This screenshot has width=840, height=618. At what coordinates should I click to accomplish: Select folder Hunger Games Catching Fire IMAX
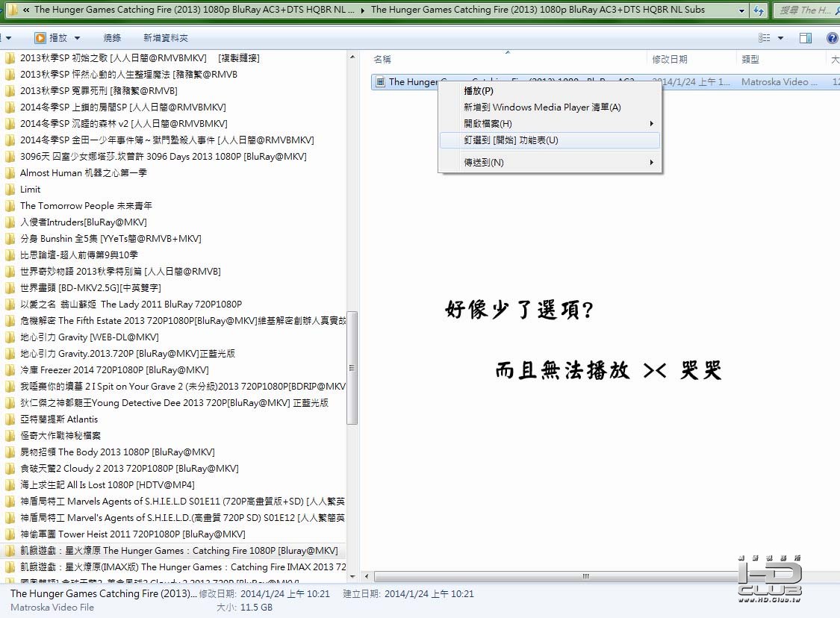tap(175, 567)
